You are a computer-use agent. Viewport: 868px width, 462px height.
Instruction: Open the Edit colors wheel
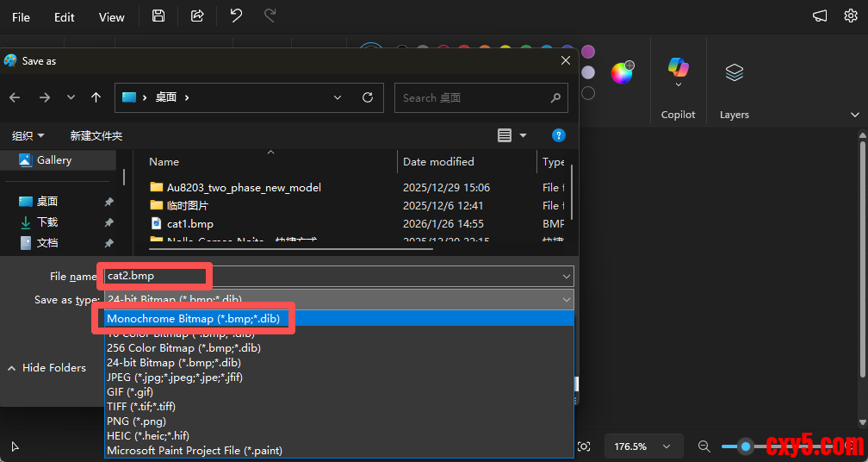coord(622,73)
